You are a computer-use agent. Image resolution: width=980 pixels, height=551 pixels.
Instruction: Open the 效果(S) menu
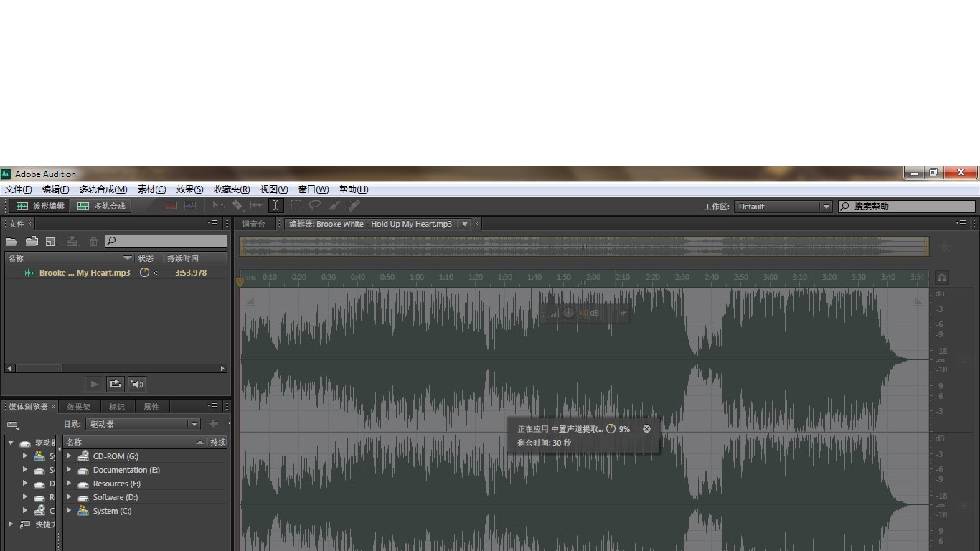point(189,189)
